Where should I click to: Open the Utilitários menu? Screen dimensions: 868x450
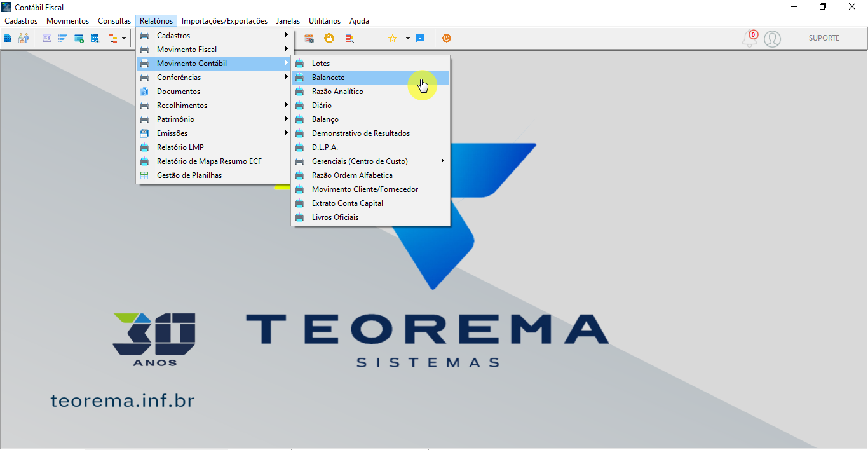[325, 21]
